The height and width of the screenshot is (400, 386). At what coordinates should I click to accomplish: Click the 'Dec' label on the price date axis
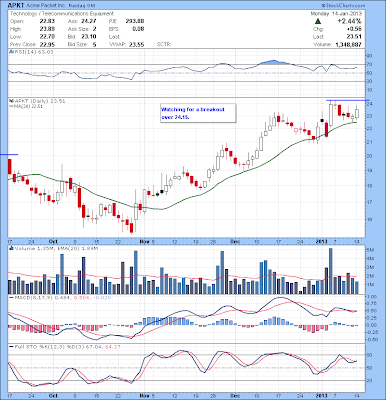click(x=235, y=241)
